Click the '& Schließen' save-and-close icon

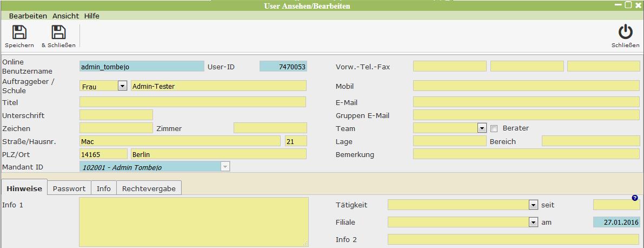tap(58, 33)
